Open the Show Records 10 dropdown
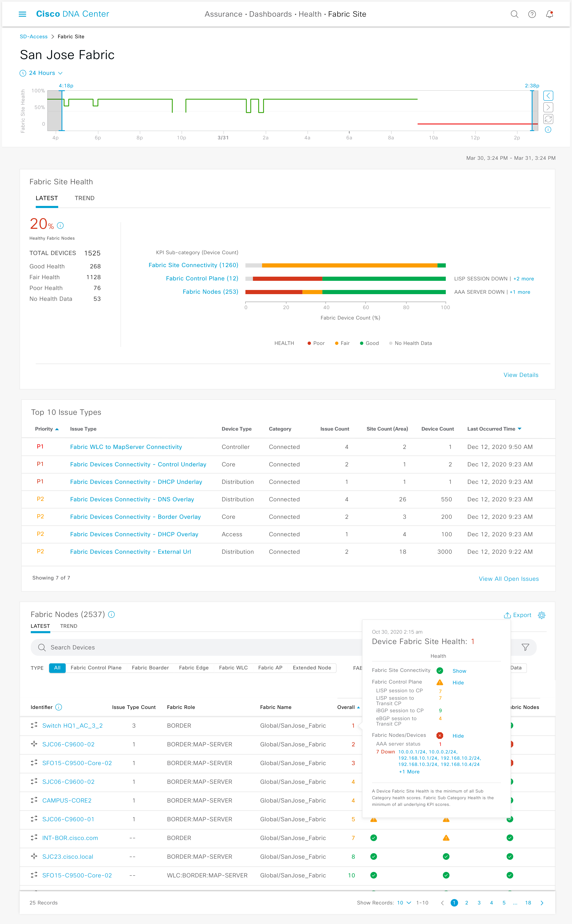This screenshot has width=572, height=924. [404, 903]
